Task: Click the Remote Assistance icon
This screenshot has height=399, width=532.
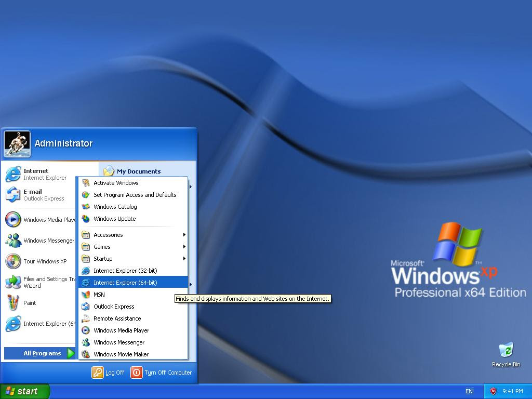Action: pos(86,318)
